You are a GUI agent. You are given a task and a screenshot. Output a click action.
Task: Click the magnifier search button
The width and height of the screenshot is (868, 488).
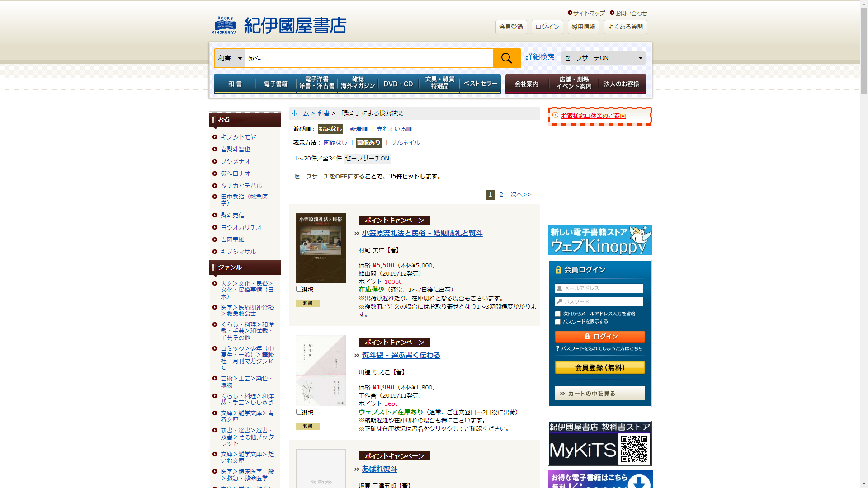506,58
